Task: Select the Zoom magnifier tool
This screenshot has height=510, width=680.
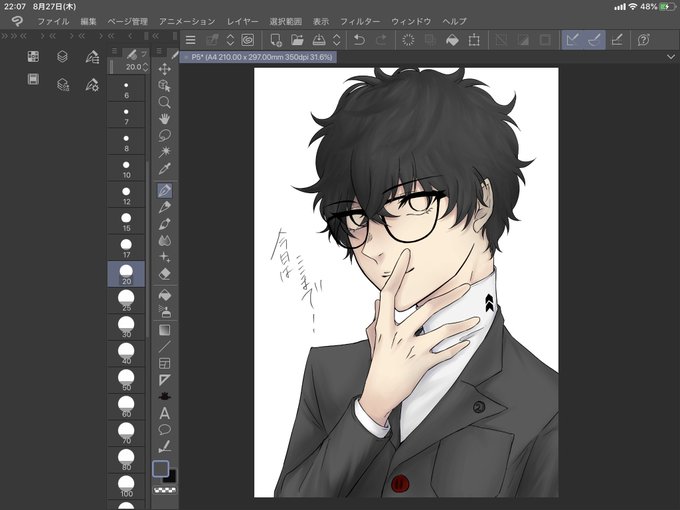Action: 164,102
